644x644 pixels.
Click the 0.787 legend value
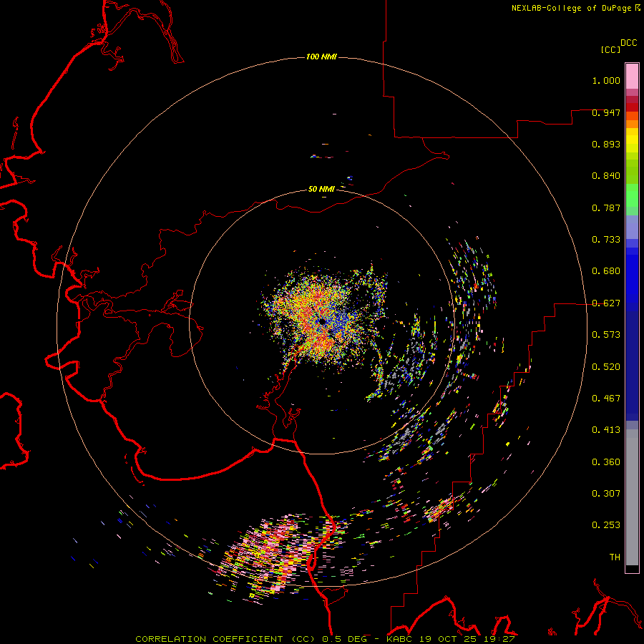pos(606,208)
